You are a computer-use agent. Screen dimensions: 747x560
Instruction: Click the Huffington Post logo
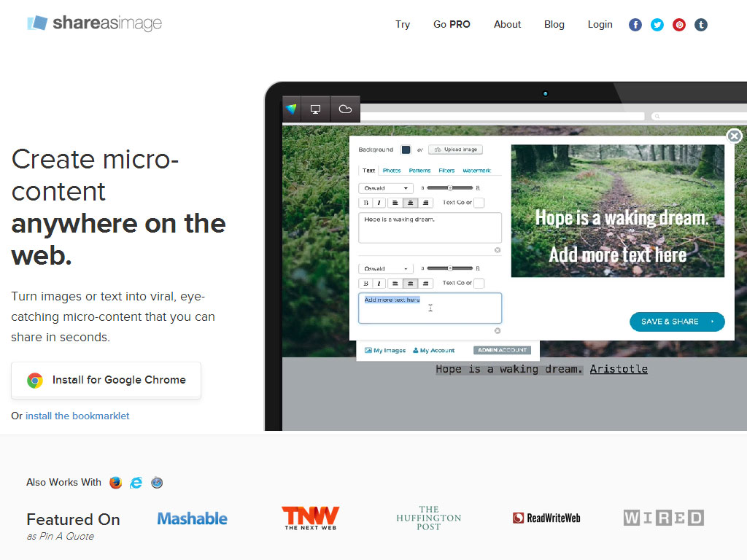(x=428, y=518)
